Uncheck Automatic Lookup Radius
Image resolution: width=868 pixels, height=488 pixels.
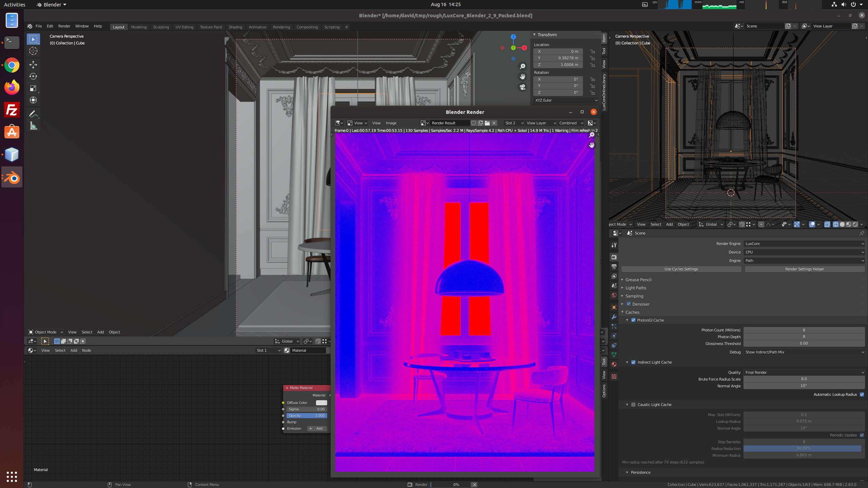[862, 394]
